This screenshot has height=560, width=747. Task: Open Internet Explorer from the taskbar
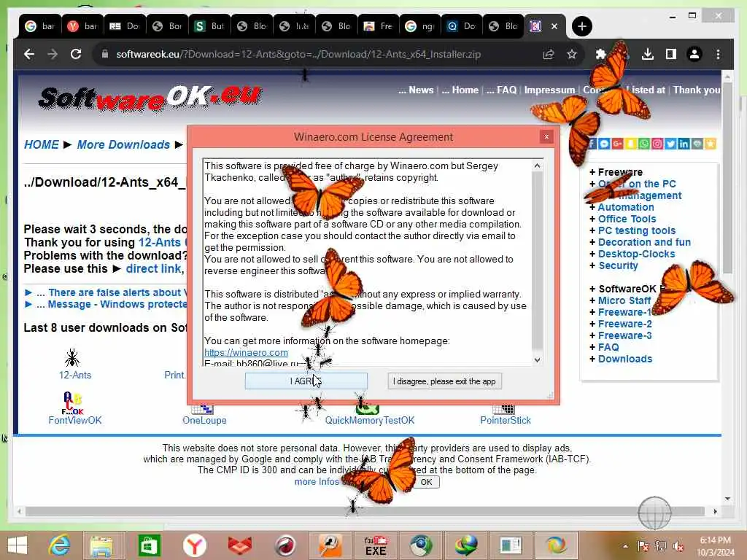coord(60,545)
